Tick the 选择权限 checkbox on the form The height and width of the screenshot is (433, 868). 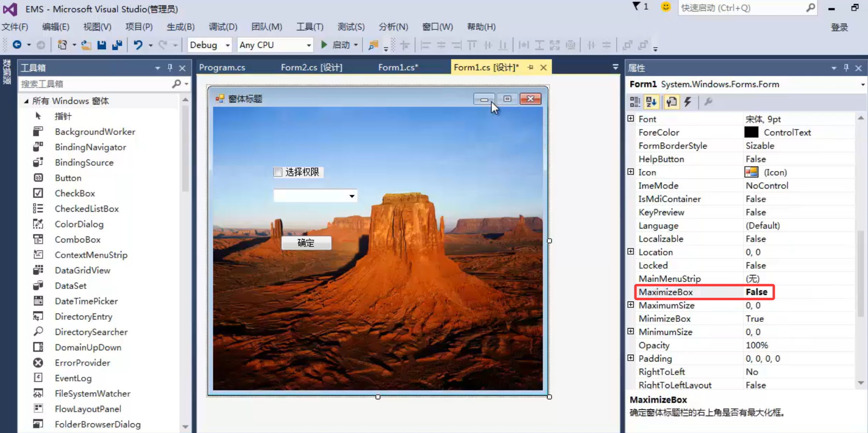(278, 172)
